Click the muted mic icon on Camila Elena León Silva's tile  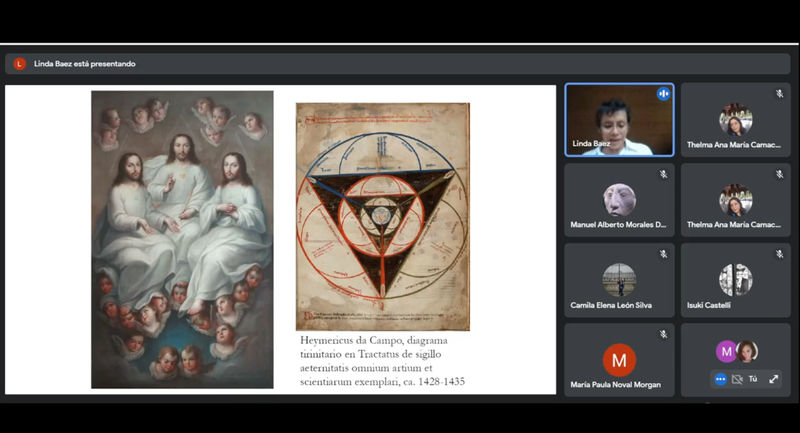(663, 254)
